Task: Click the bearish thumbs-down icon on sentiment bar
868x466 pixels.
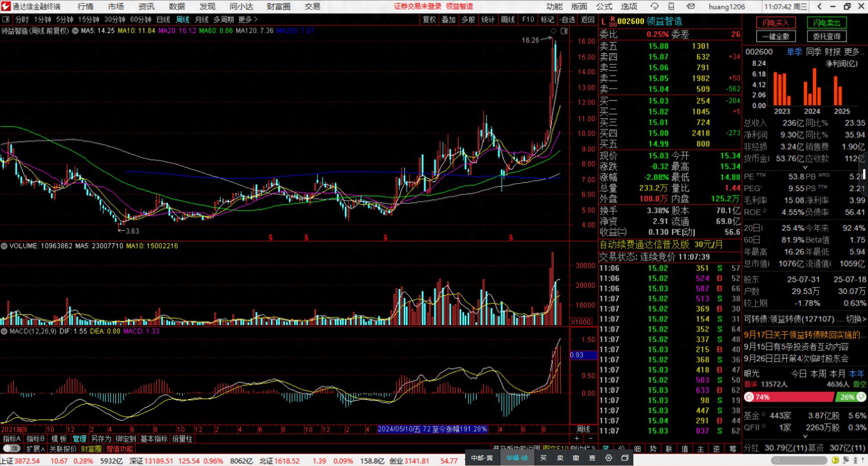Action: (x=861, y=397)
